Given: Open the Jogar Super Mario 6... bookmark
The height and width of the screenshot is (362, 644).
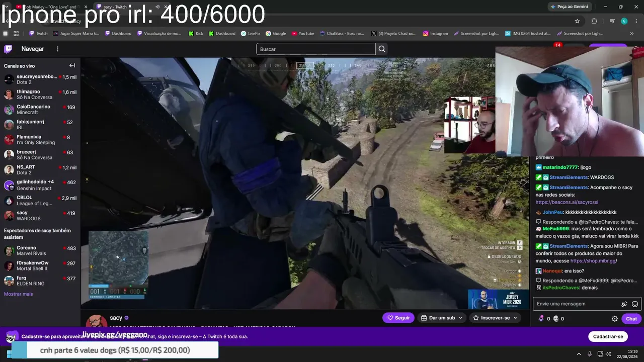Looking at the screenshot, I should (x=76, y=34).
